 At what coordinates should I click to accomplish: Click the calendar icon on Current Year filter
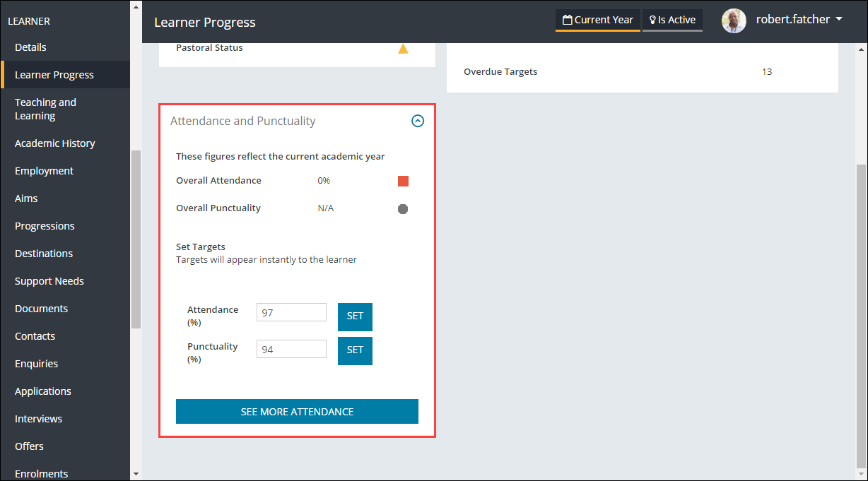[x=565, y=20]
